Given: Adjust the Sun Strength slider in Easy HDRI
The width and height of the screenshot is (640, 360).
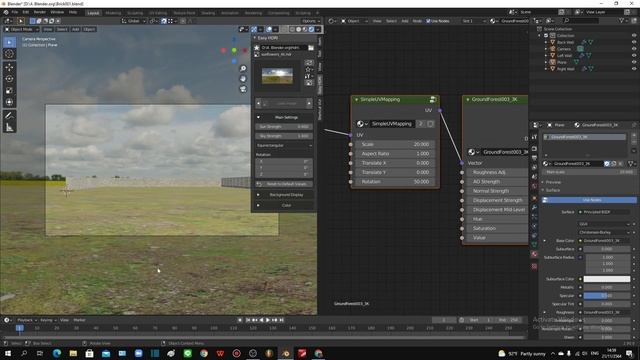Looking at the screenshot, I should click(x=284, y=127).
